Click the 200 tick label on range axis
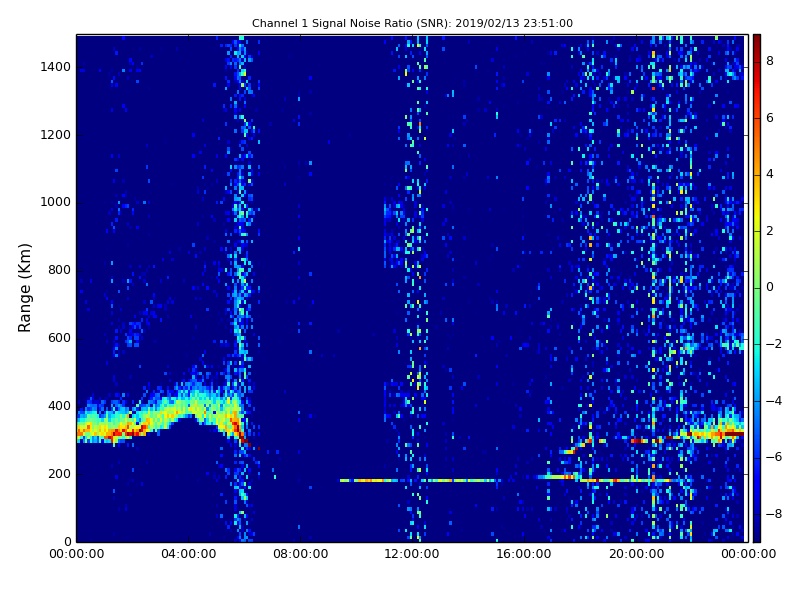The width and height of the screenshot is (800, 600). pos(59,474)
